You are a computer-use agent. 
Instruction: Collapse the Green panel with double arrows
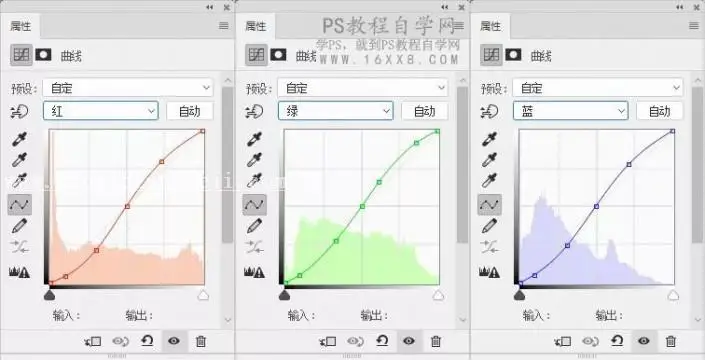(445, 7)
